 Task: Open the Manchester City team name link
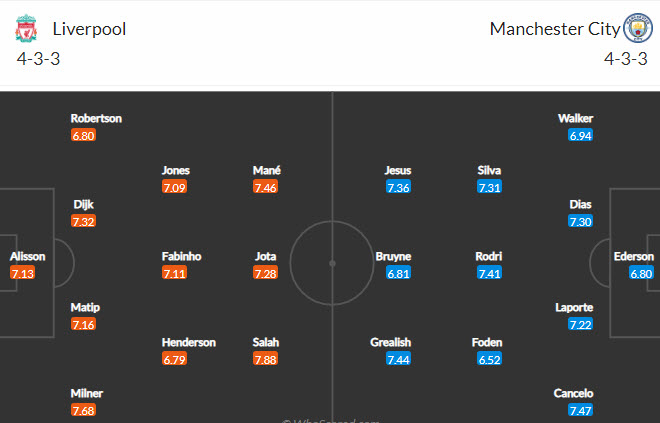554,29
